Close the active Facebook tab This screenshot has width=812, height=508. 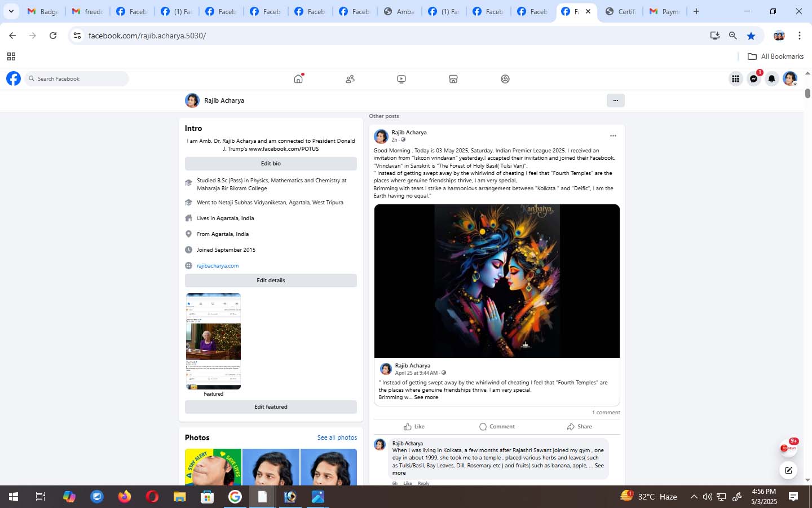click(x=588, y=11)
